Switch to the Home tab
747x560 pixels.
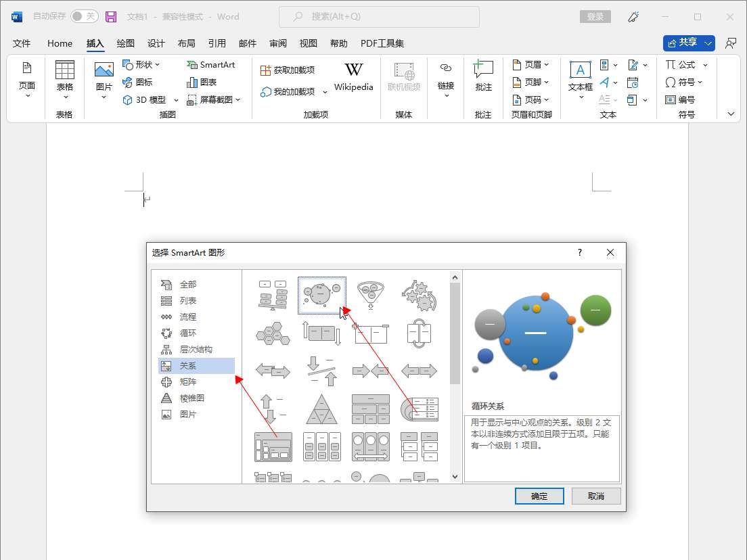coord(60,43)
